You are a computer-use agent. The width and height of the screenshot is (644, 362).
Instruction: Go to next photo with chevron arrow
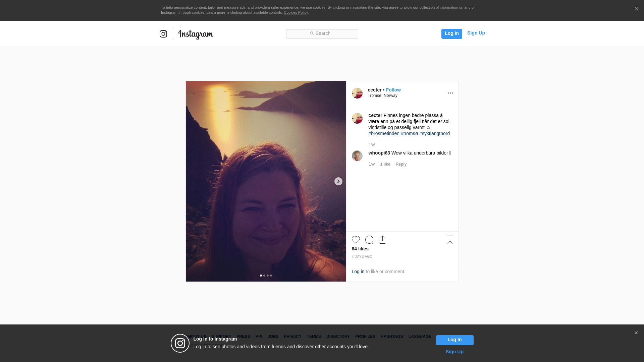[338, 181]
